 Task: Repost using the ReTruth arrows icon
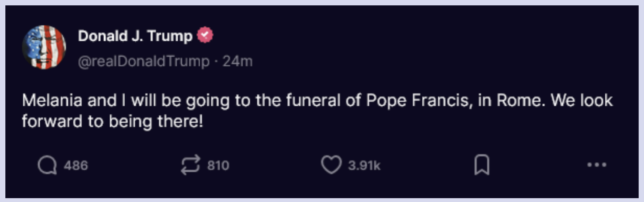point(190,165)
